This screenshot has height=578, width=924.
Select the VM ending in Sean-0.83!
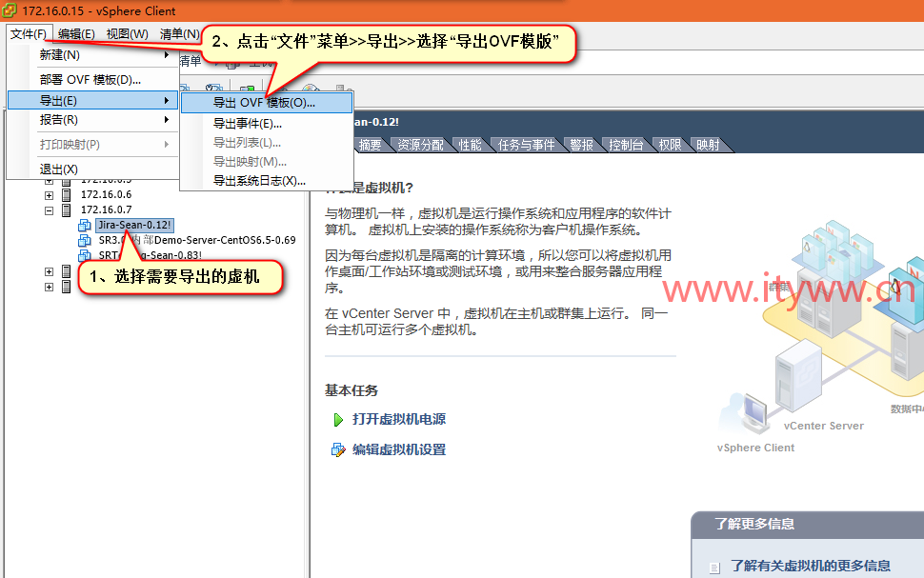point(151,256)
